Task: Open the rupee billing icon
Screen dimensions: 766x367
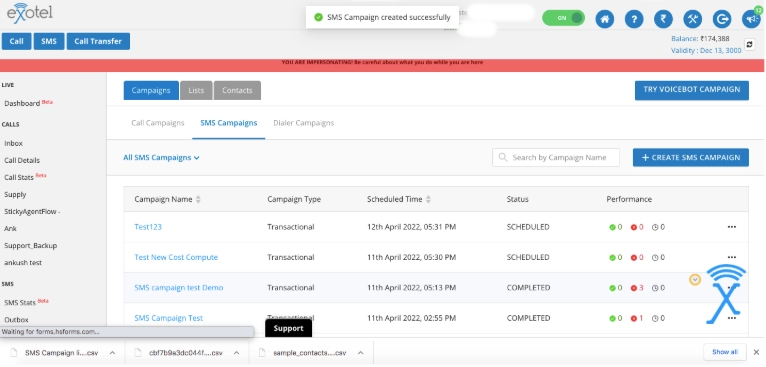Action: (x=663, y=19)
